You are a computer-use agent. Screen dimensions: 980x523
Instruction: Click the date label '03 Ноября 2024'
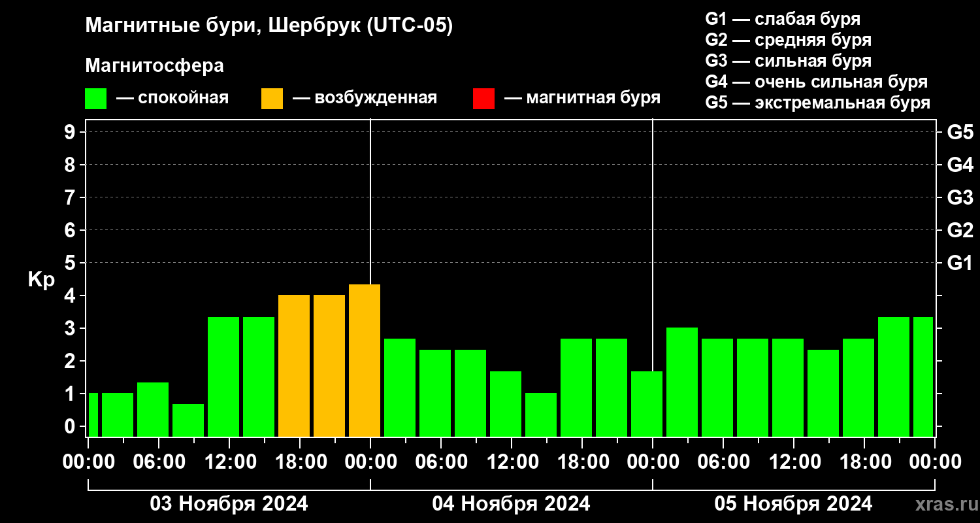(229, 503)
